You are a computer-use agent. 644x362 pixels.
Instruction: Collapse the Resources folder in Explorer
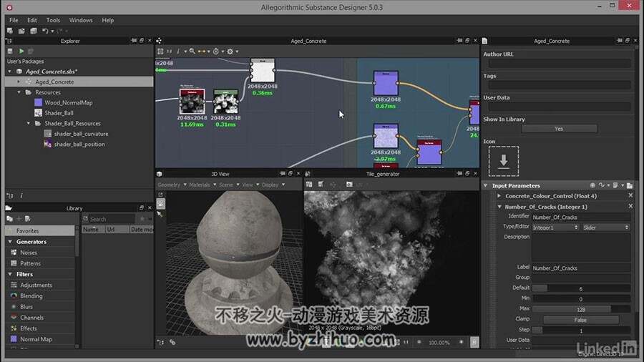point(19,92)
